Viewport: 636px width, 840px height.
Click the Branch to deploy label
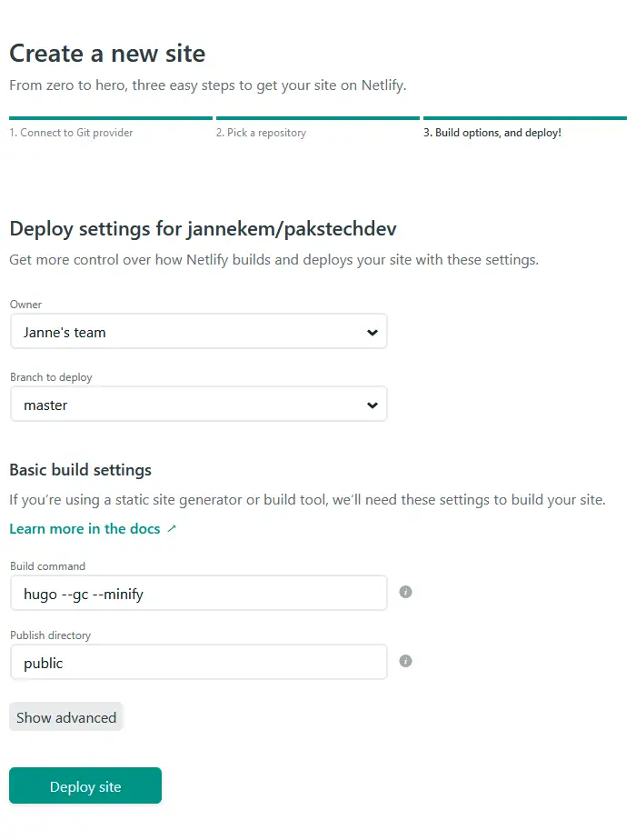click(51, 377)
